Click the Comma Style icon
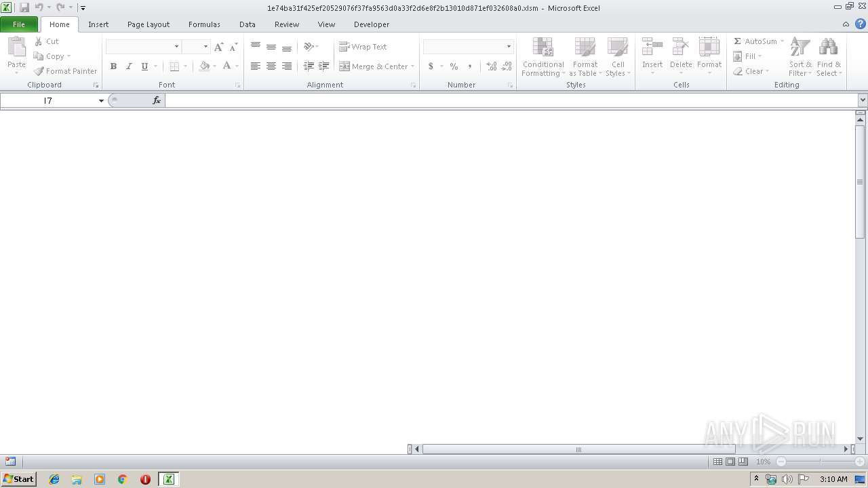The width and height of the screenshot is (868, 488). (x=470, y=66)
